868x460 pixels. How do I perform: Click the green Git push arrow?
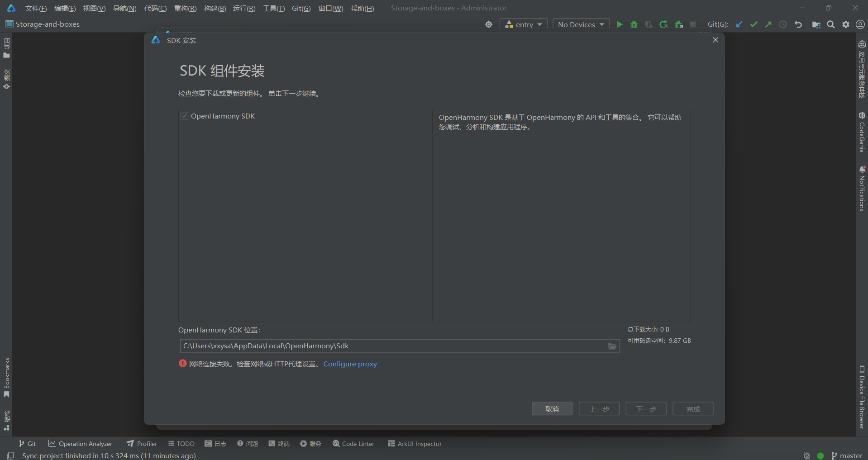pos(768,24)
